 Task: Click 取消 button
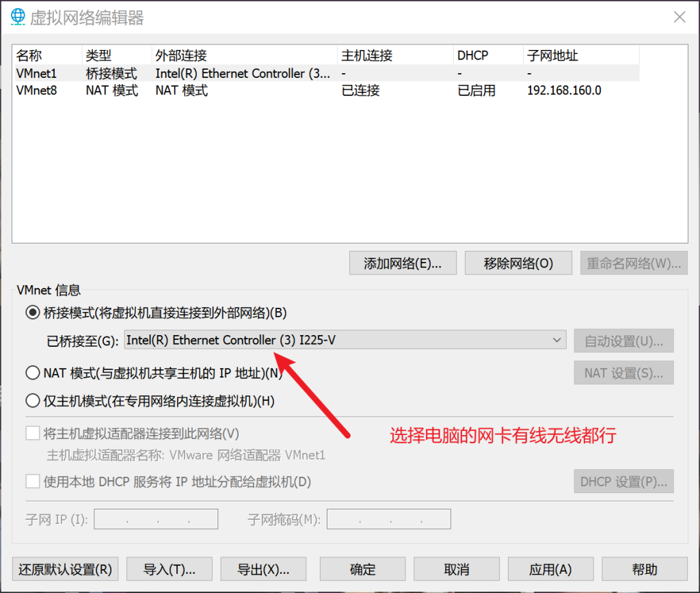click(457, 569)
